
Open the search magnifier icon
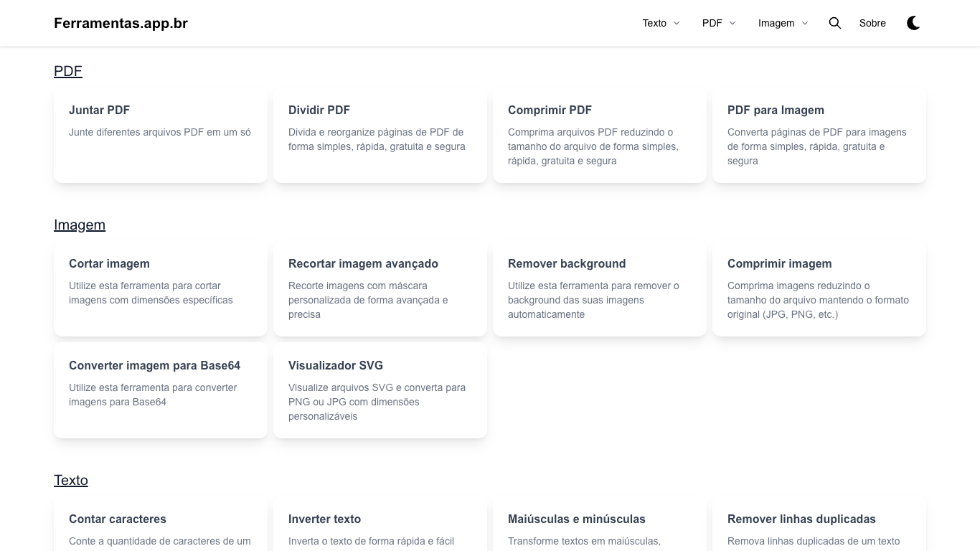point(834,23)
